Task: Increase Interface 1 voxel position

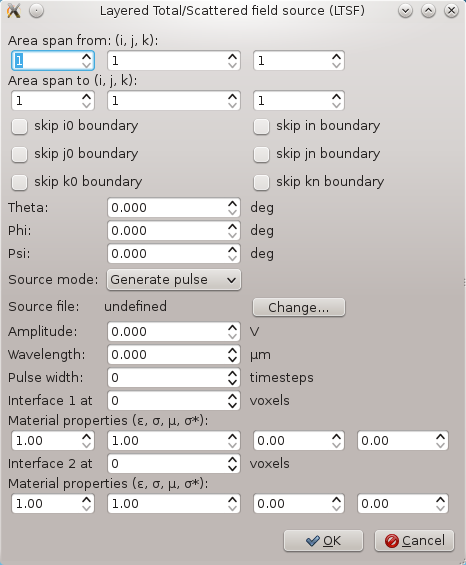Action: 232,397
